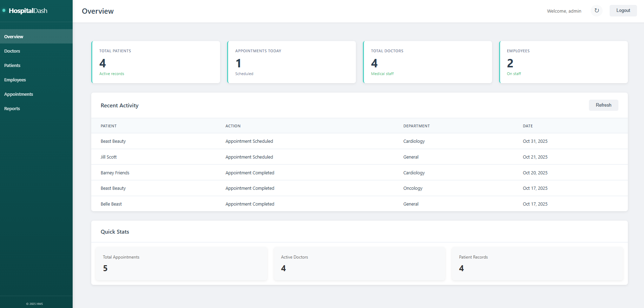Click Cardiology in the Oct 31 row

(414, 141)
